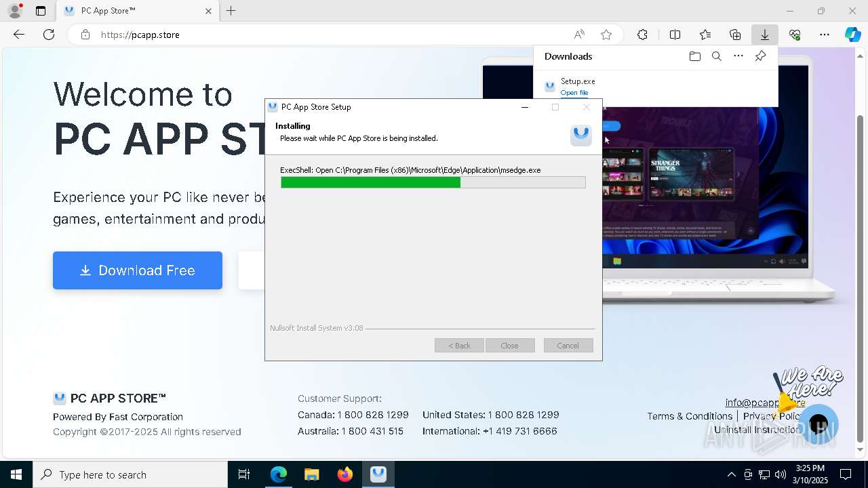Screen dimensions: 868x488
Task: Search downloads with magnifier icon
Action: (x=716, y=56)
